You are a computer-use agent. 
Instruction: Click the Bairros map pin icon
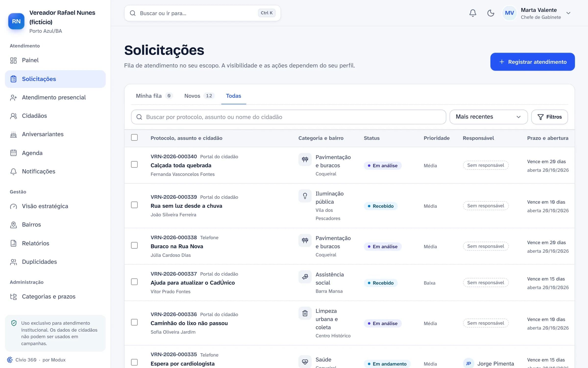[x=13, y=225]
